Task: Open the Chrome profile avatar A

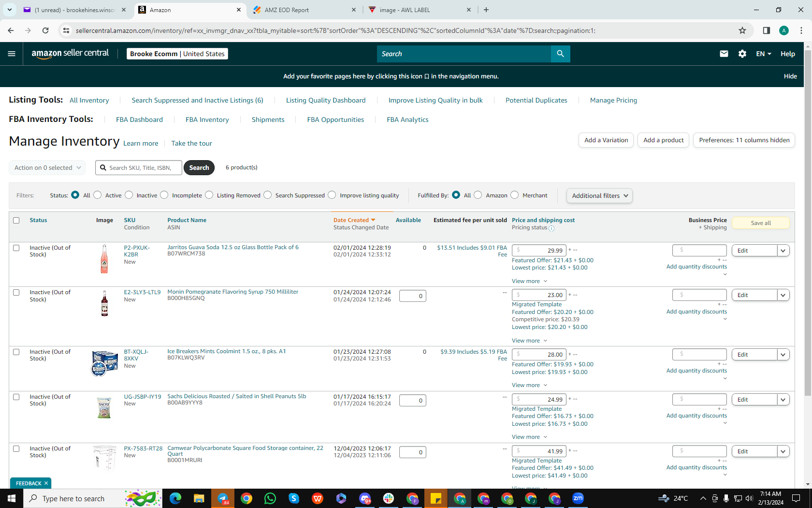Action: [x=784, y=30]
